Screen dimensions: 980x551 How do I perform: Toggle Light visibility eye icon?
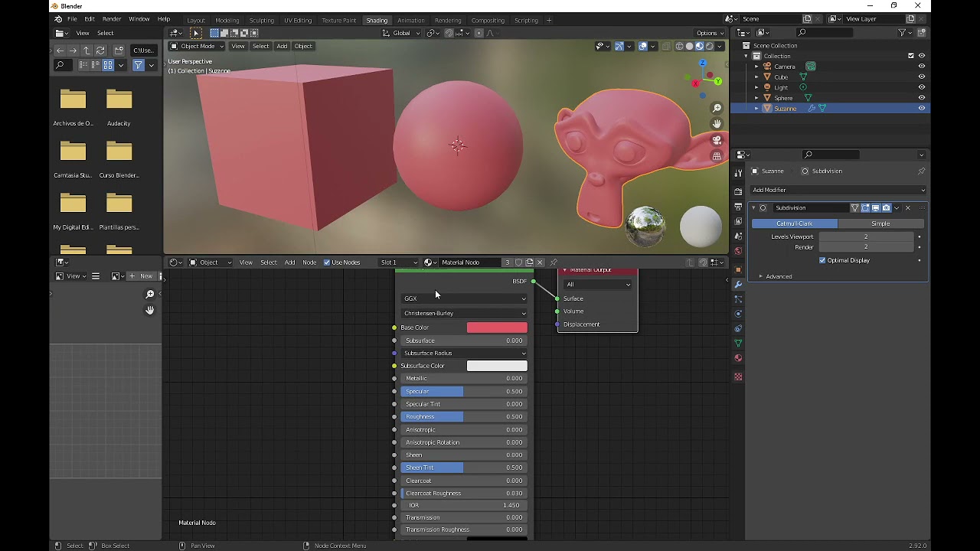pos(921,87)
